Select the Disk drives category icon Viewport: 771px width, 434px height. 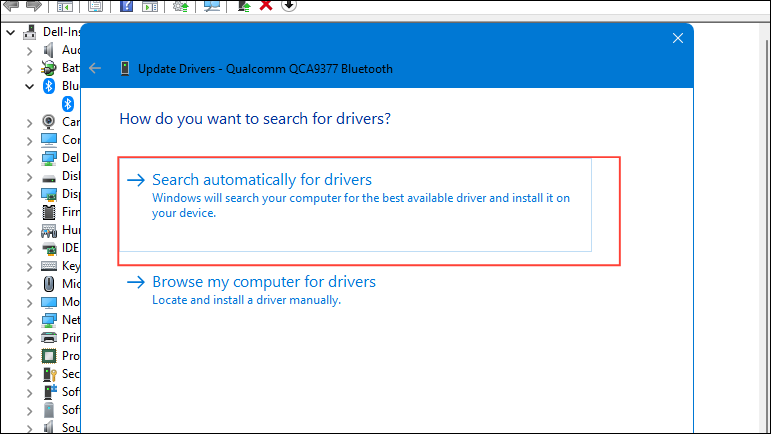[x=49, y=177]
